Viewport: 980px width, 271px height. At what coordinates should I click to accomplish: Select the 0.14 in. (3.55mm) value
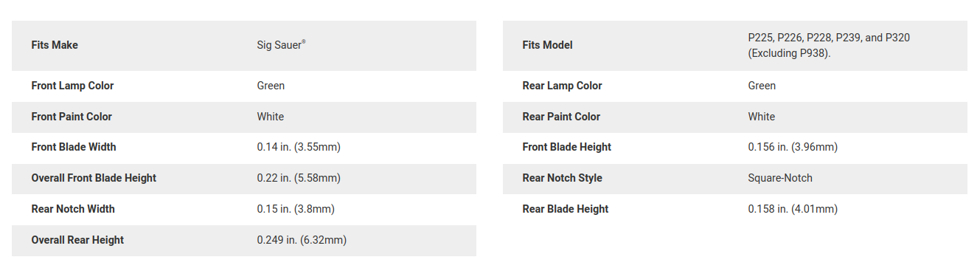(299, 147)
